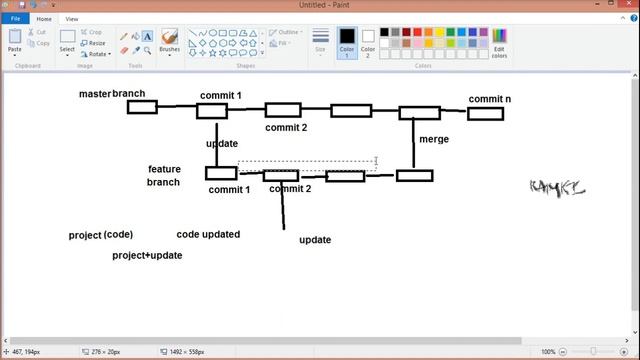Select the Magnifier tool
This screenshot has width=640, height=360.
[147, 51]
